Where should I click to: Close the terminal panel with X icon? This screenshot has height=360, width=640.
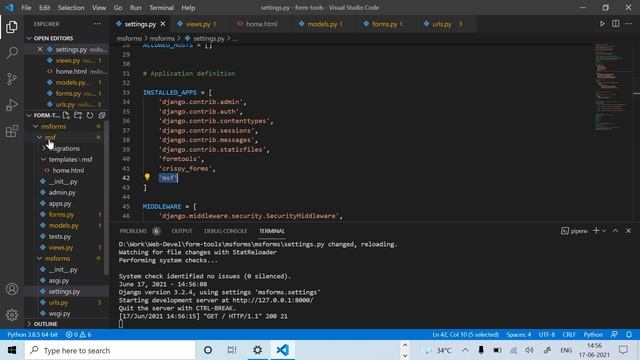(629, 231)
